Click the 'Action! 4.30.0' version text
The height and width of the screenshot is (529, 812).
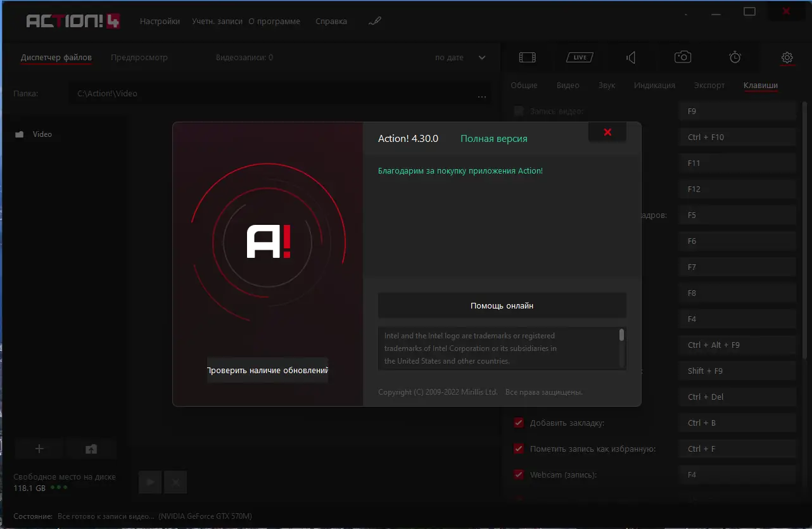click(x=408, y=138)
